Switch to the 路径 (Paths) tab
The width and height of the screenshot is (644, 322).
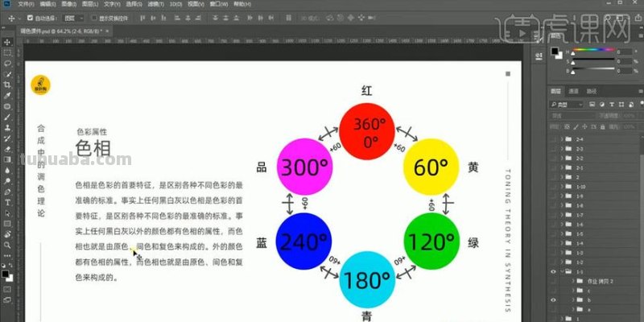point(592,91)
